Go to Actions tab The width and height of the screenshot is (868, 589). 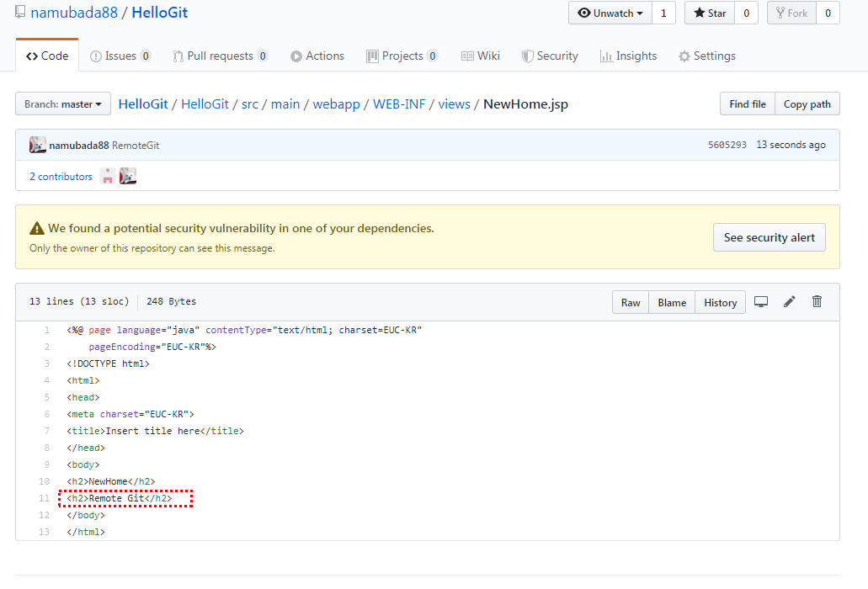click(317, 56)
